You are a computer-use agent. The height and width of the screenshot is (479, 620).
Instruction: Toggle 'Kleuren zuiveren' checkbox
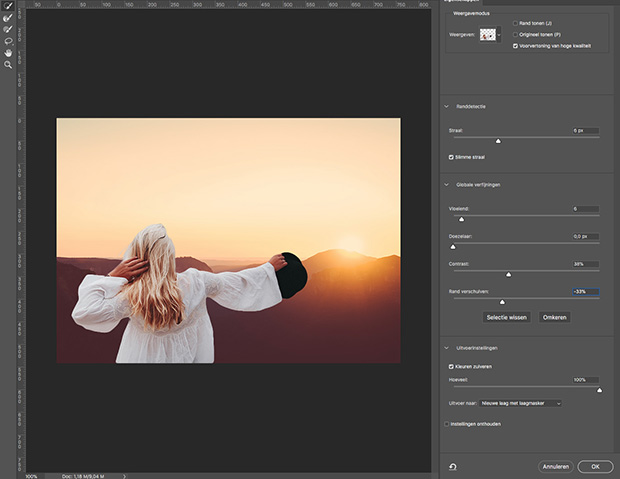pos(451,367)
